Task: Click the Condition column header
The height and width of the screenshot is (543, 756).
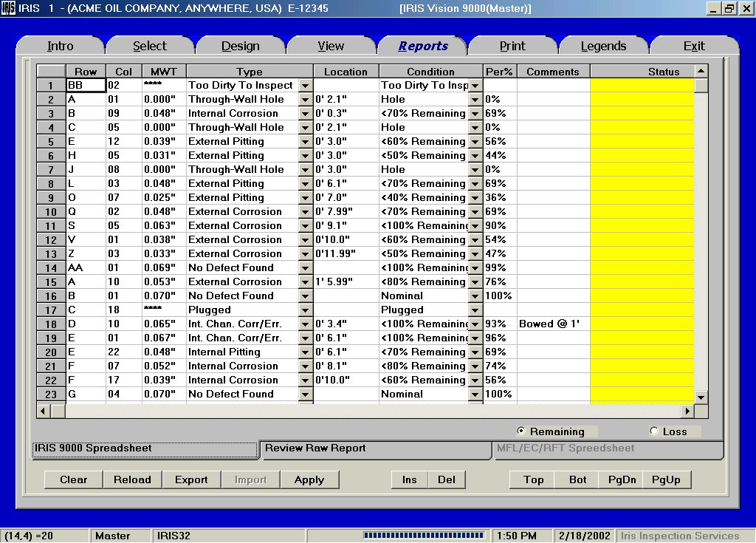Action: tap(430, 72)
